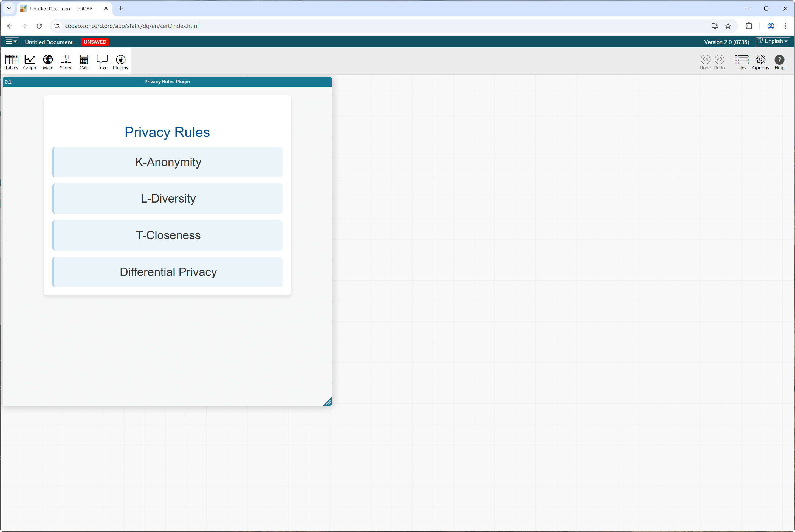Bookmark this page with the star
This screenshot has height=532, width=795.
pyautogui.click(x=728, y=26)
